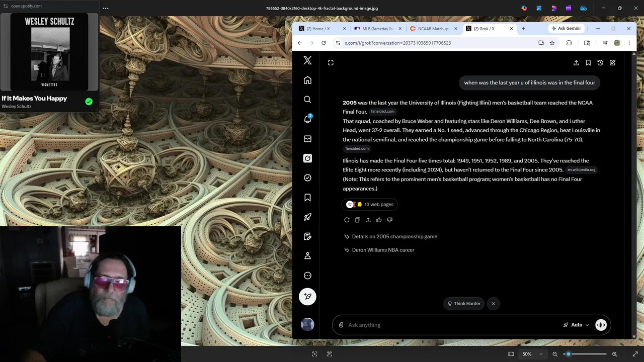Image resolution: width=644 pixels, height=362 pixels.
Task: Open the first fansided.com citation after Final Four
Action: (382, 112)
